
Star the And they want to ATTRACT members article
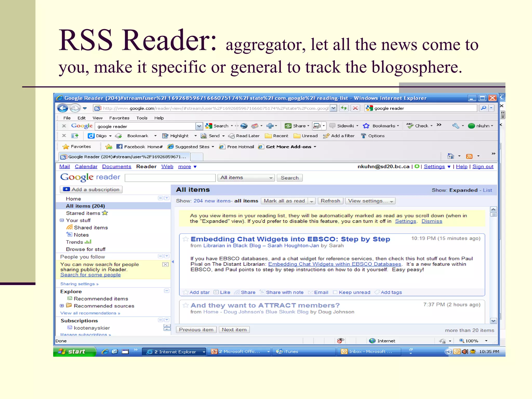coord(185,305)
